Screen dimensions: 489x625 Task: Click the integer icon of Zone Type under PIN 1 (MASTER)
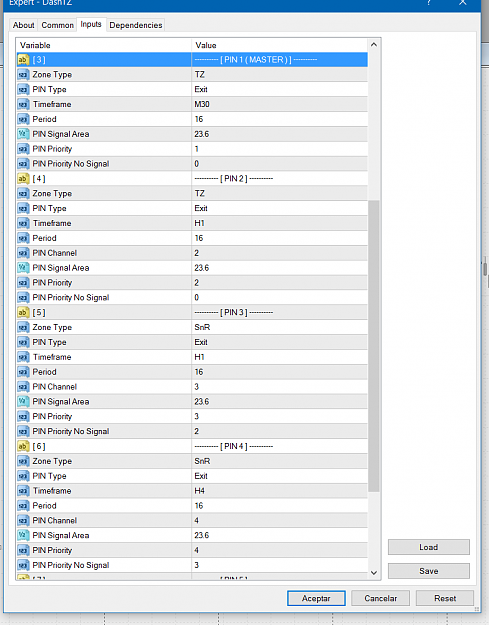pyautogui.click(x=23, y=75)
